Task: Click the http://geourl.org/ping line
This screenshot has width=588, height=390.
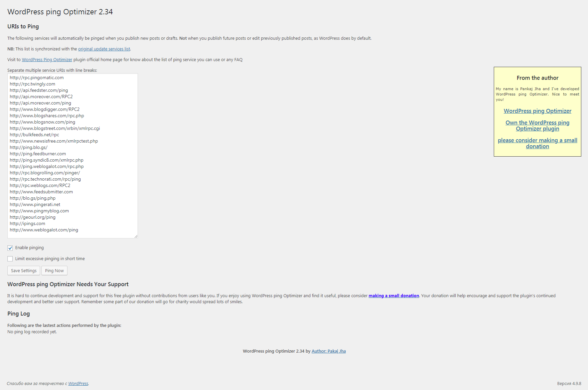Action: click(x=33, y=217)
